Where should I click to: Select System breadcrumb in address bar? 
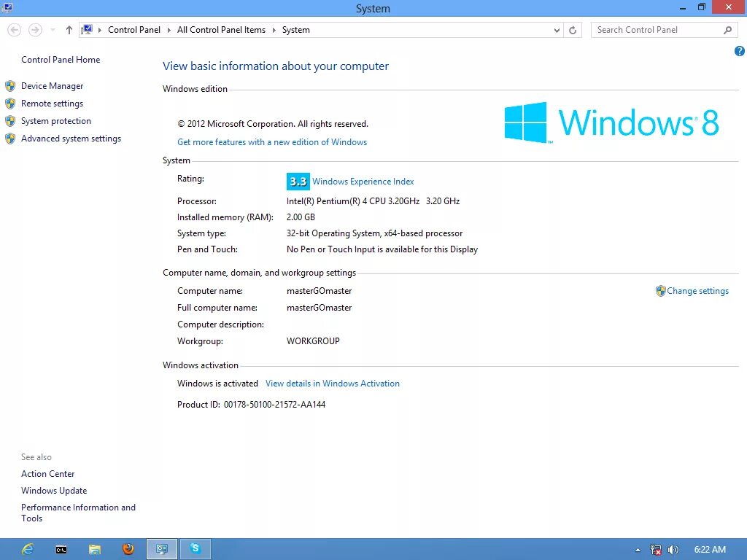(x=296, y=30)
